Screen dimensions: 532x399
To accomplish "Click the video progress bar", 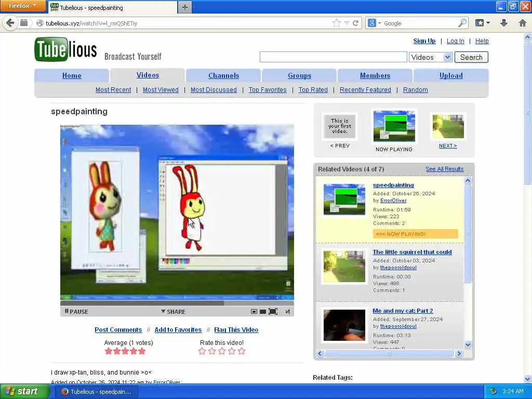I will [177, 303].
